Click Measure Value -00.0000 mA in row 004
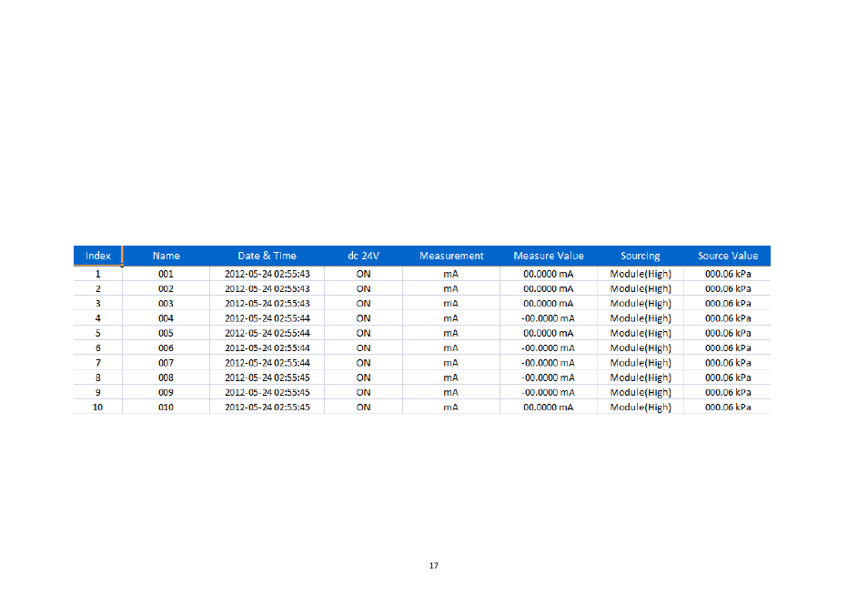The image size is (868, 614). coord(548,318)
